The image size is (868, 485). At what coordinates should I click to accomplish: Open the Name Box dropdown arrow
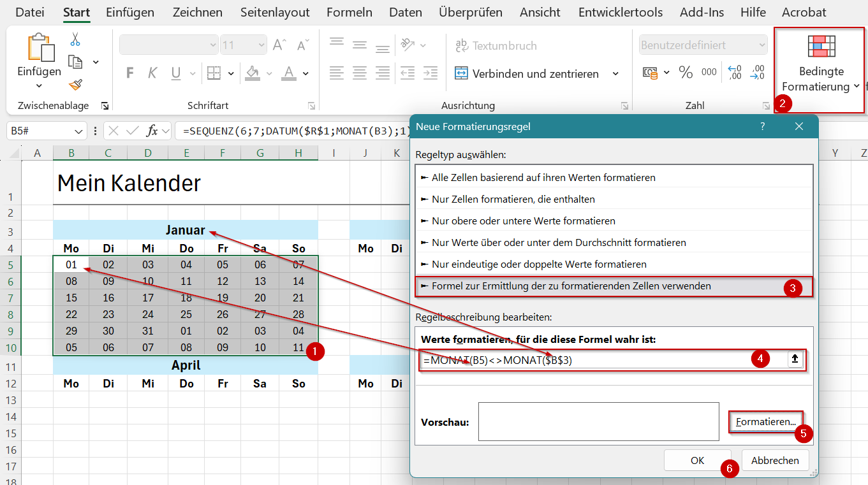click(x=79, y=131)
